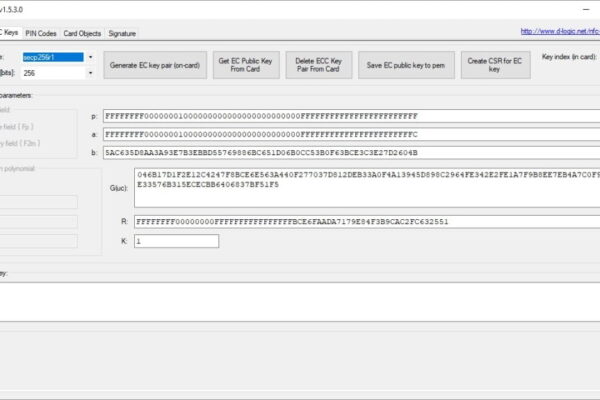Click Create CSR for EC key button

(x=495, y=65)
